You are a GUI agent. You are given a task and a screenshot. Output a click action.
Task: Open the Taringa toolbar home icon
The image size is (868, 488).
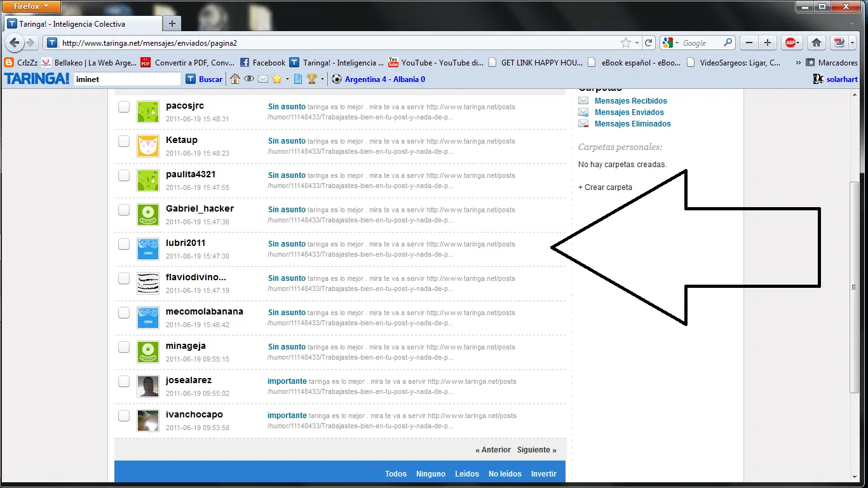(235, 79)
